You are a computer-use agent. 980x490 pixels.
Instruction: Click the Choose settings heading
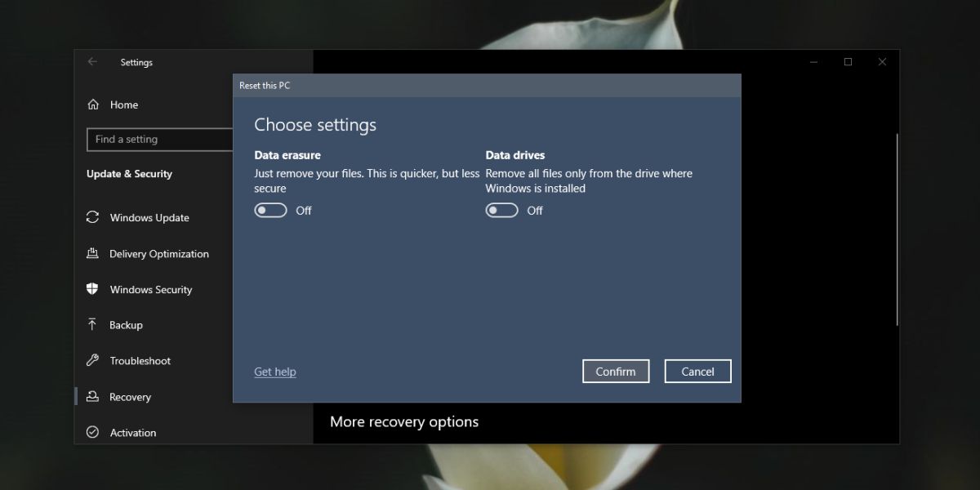coord(315,125)
